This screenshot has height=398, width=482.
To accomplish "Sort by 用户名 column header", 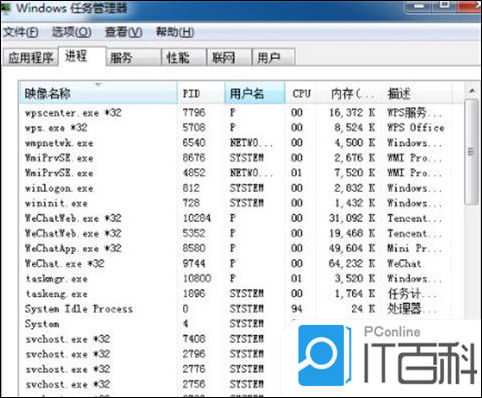I will 255,93.
